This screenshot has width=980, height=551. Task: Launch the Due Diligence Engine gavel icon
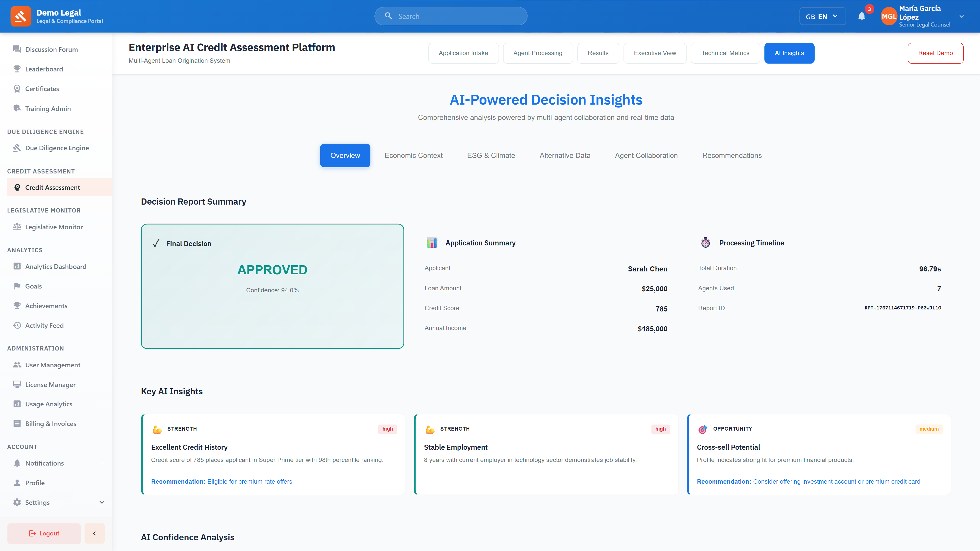click(x=17, y=147)
